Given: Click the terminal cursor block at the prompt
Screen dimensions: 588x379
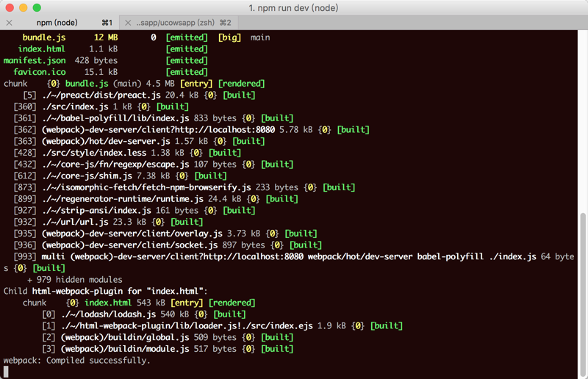Looking at the screenshot, I should (x=7, y=372).
